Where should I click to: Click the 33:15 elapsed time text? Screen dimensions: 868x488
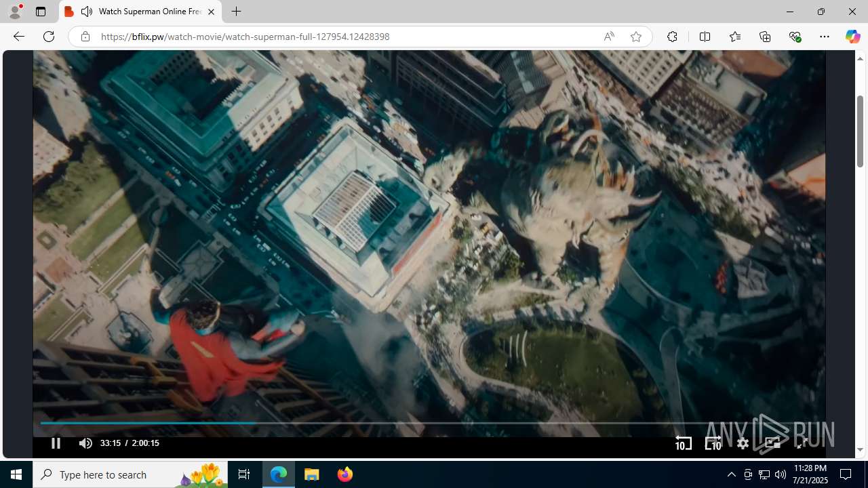111,443
